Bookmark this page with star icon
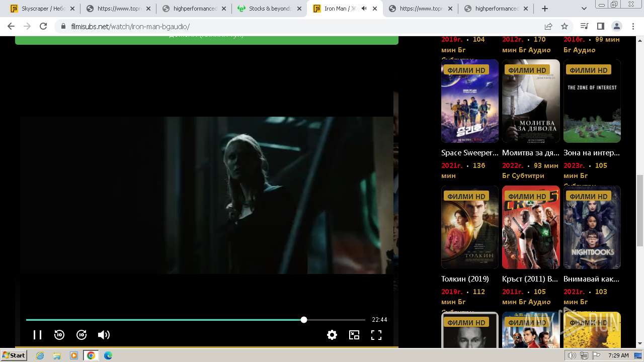 [565, 26]
